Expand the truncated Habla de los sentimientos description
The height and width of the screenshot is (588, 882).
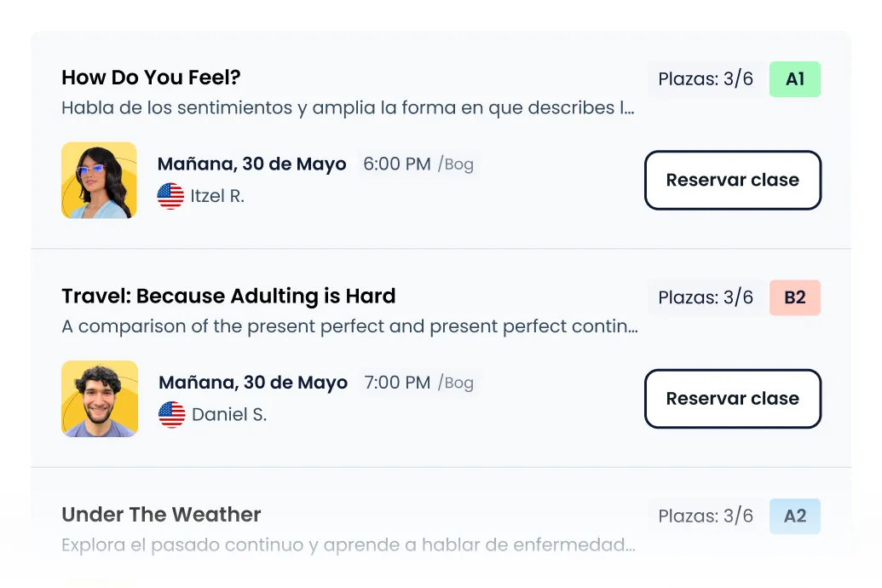click(349, 108)
